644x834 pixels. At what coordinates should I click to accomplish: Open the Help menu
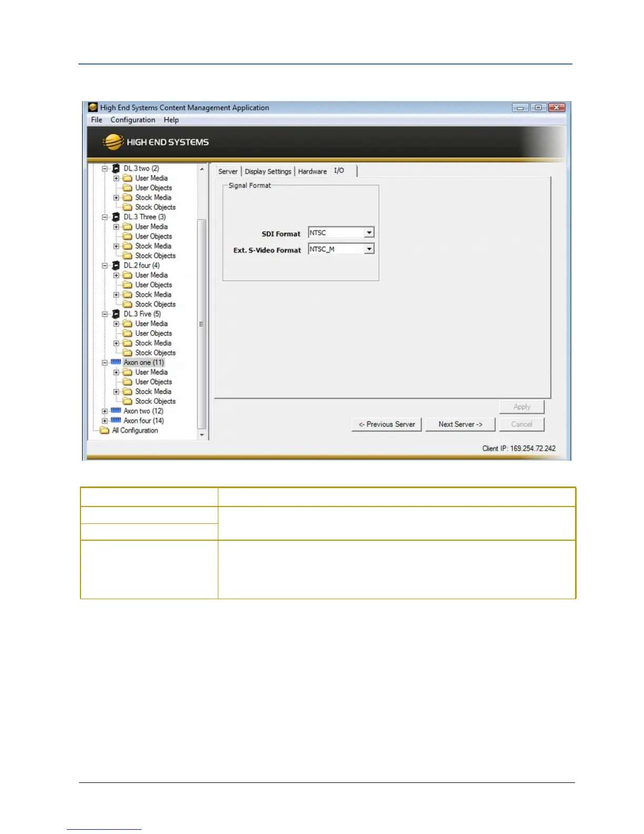coord(171,120)
